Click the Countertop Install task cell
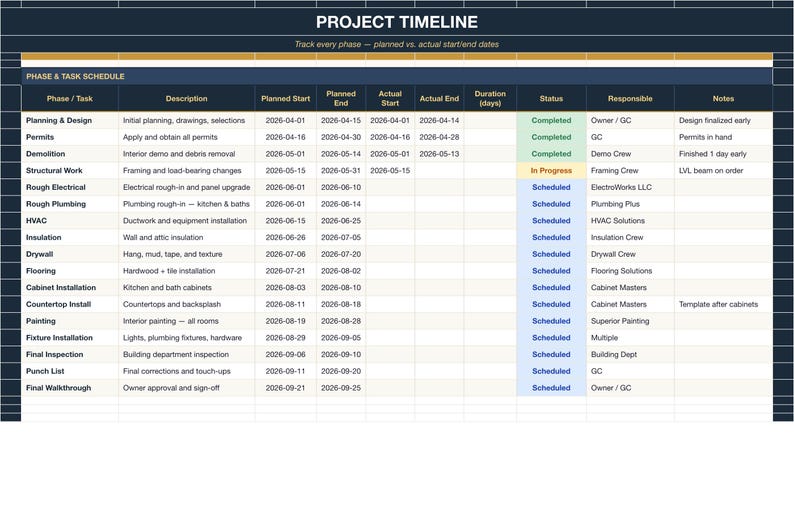Image resolution: width=794 pixels, height=510 pixels. coord(70,304)
